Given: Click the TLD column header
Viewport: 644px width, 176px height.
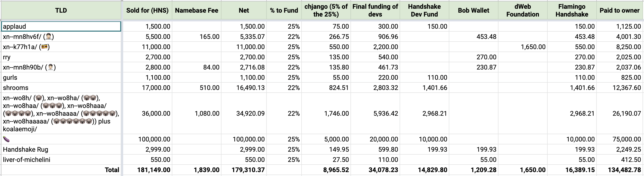Looking at the screenshot, I should pyautogui.click(x=61, y=10).
